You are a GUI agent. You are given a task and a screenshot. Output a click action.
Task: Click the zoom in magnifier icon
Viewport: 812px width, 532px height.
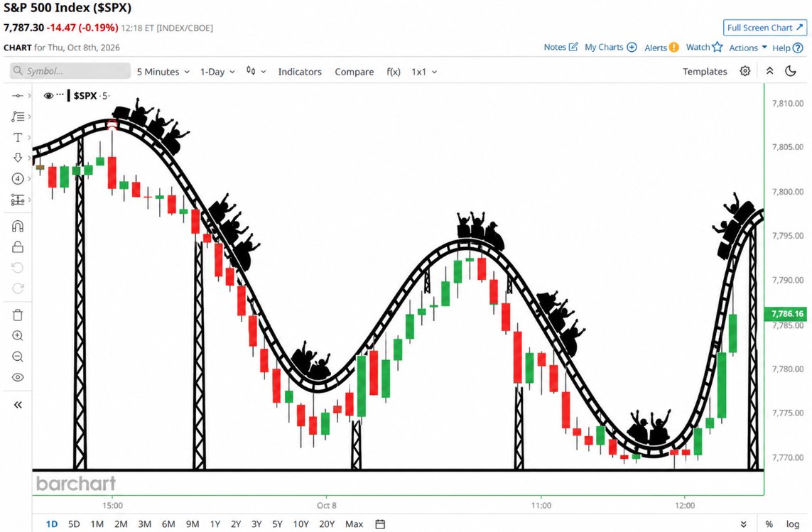18,336
